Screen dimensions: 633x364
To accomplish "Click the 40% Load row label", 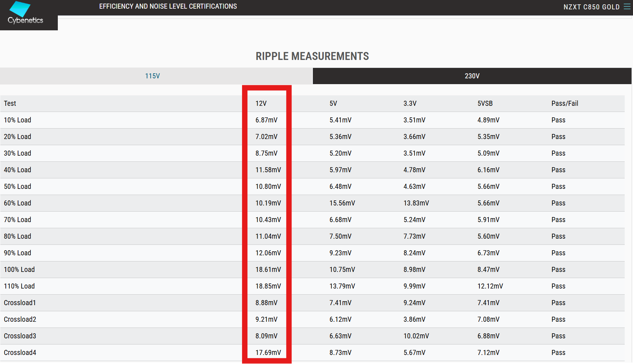I will (17, 170).
